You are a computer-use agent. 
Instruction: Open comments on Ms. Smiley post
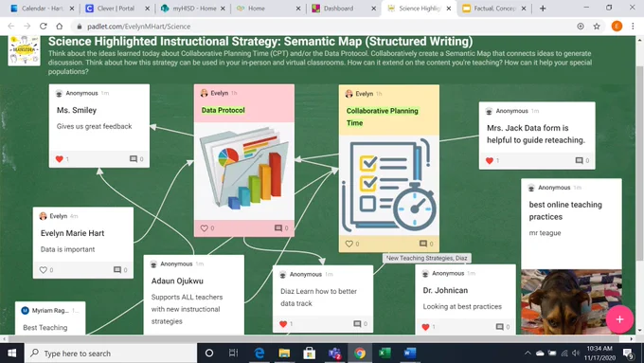[134, 159]
